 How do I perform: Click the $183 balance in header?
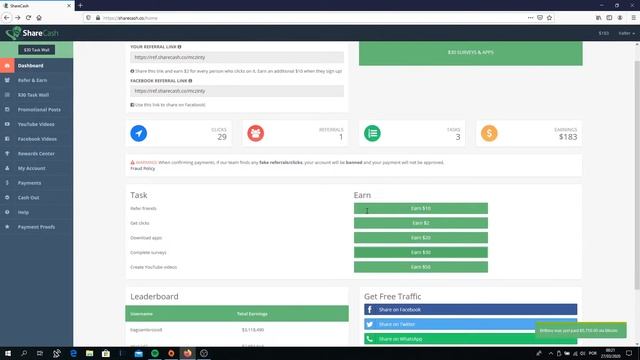click(603, 33)
